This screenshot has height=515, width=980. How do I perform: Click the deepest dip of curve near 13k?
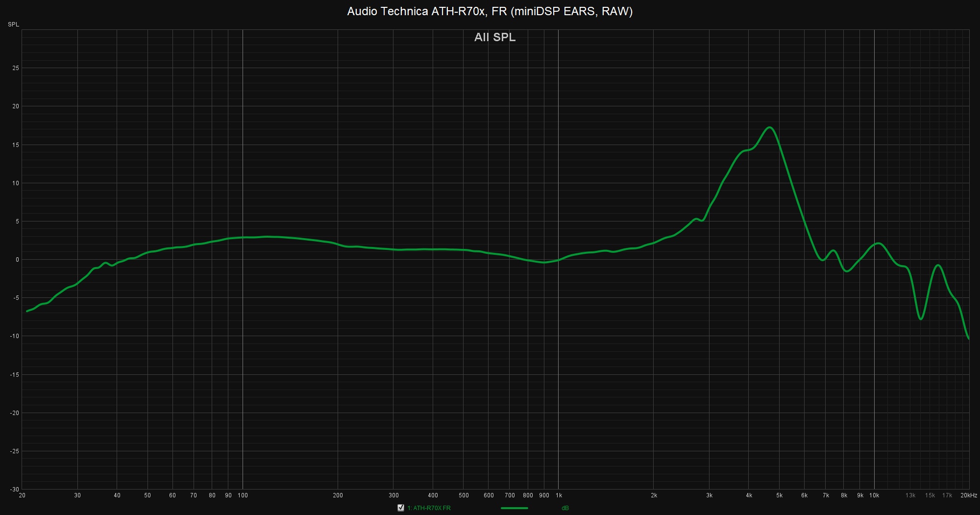pyautogui.click(x=921, y=319)
